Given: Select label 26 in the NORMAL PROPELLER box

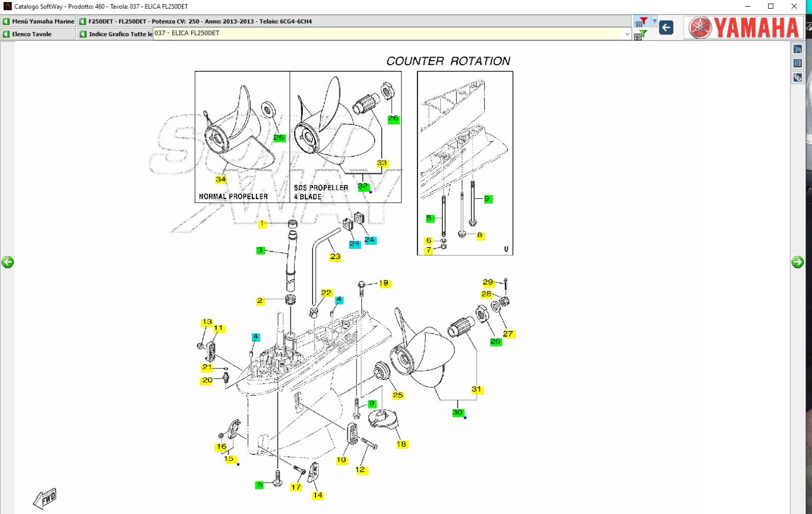Looking at the screenshot, I should pos(279,138).
